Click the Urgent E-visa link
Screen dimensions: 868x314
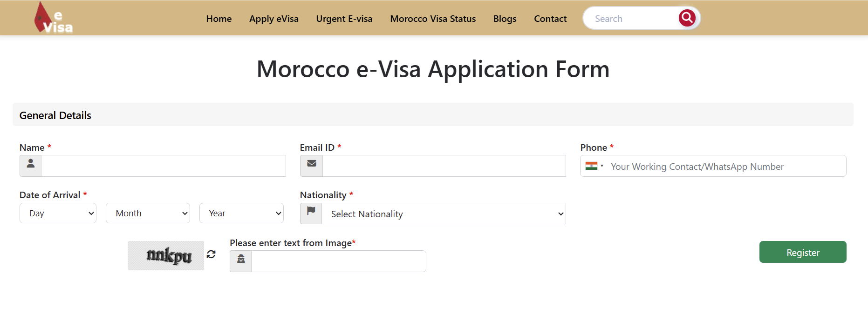(x=344, y=19)
